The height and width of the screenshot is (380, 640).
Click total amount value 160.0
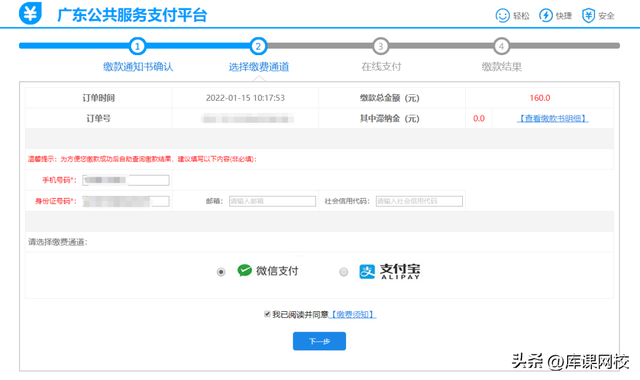click(x=540, y=98)
